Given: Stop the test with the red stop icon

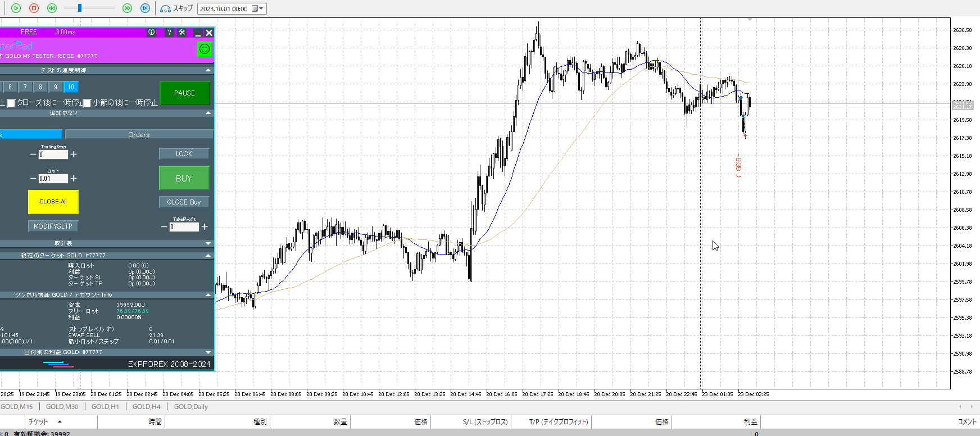Looking at the screenshot, I should point(34,8).
